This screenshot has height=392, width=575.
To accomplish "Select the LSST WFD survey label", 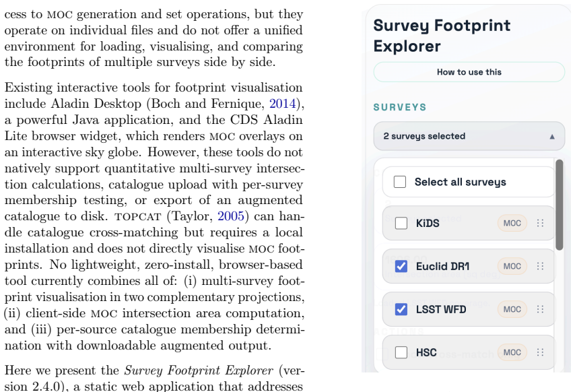I will pos(441,310).
